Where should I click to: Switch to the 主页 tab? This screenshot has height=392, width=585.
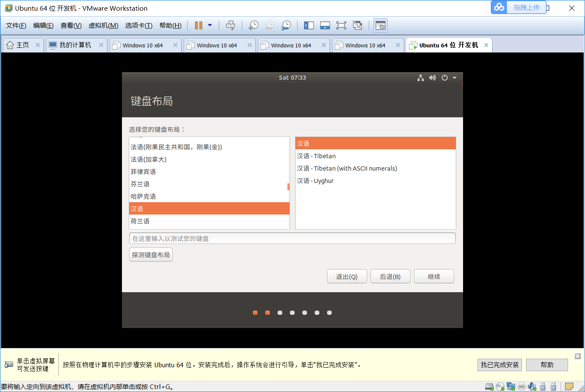(x=23, y=45)
